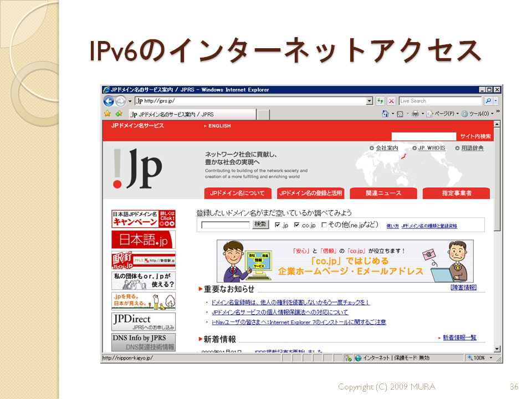This screenshot has width=532, height=399.
Task: Expand the Home button dropdown arrow
Action: click(393, 114)
